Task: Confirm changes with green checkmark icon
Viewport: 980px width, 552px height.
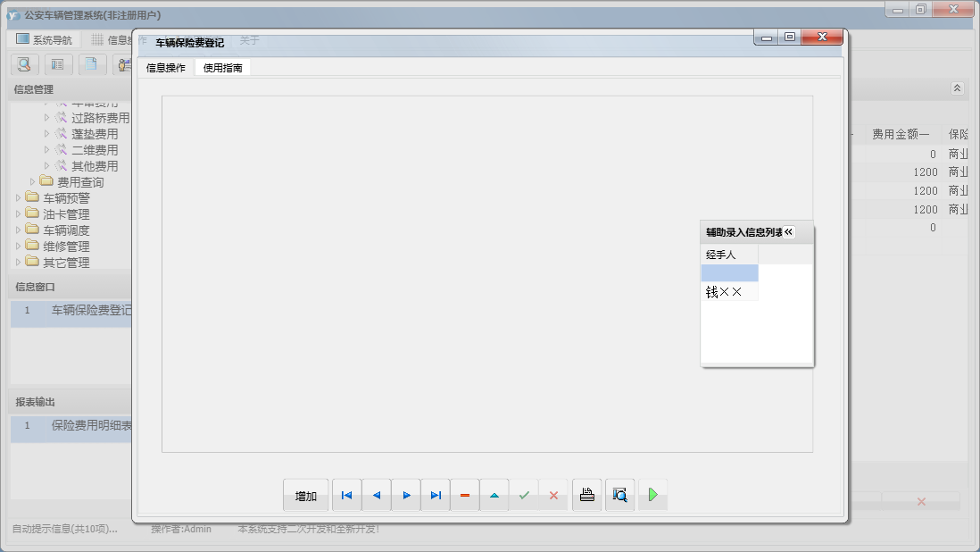Action: 524,495
